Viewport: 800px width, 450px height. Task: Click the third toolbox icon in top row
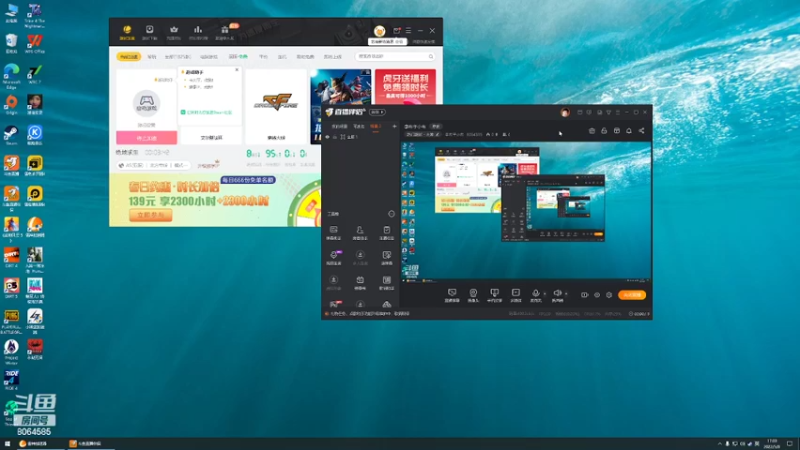(387, 230)
